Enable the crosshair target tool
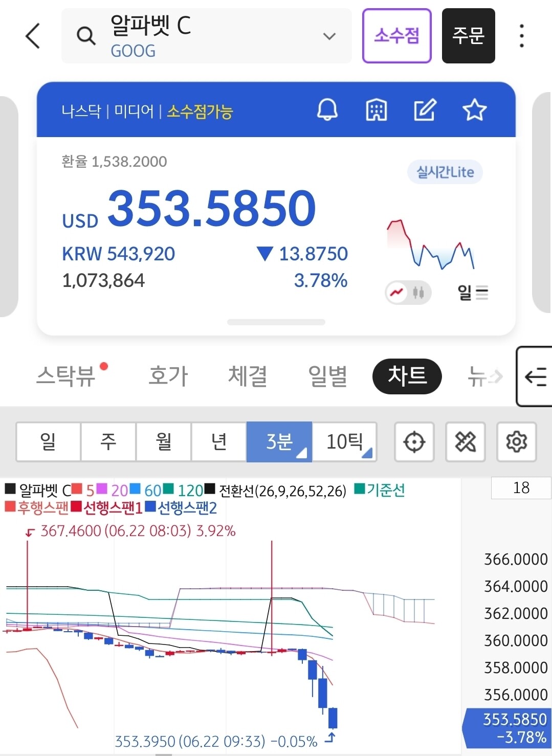The height and width of the screenshot is (756, 552). 414,441
